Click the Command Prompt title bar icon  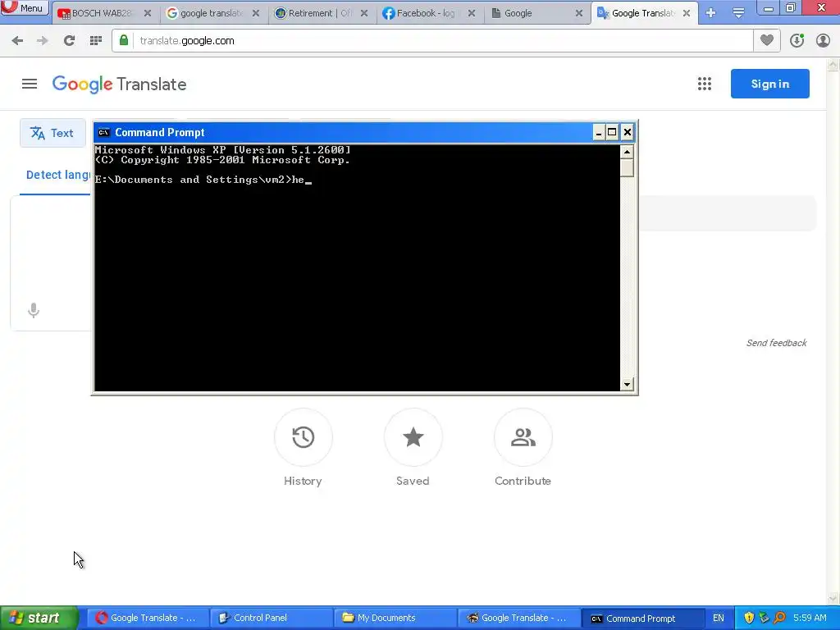pyautogui.click(x=104, y=132)
